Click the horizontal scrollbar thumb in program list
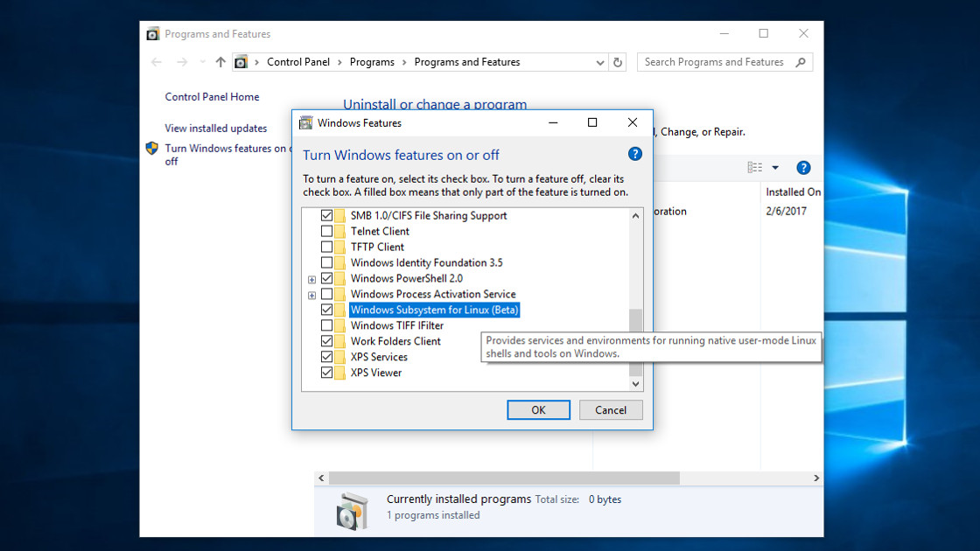Screen dimensions: 980x551 pos(504,478)
